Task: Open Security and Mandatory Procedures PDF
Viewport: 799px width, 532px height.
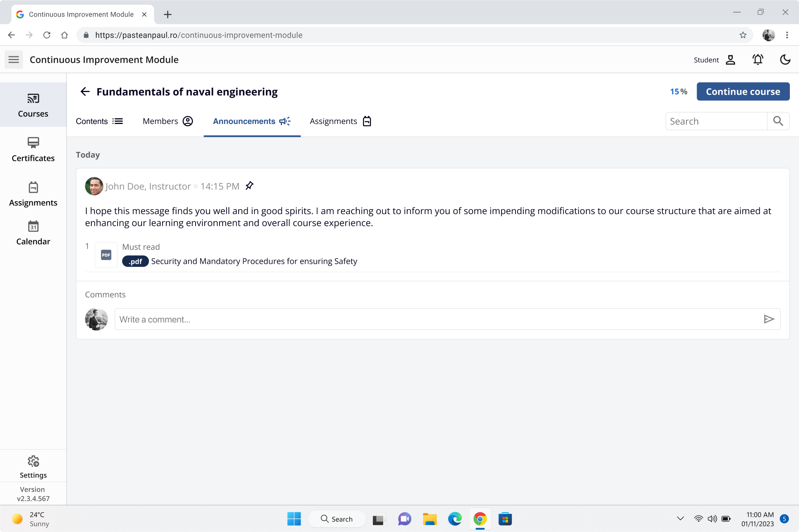Action: pos(254,261)
